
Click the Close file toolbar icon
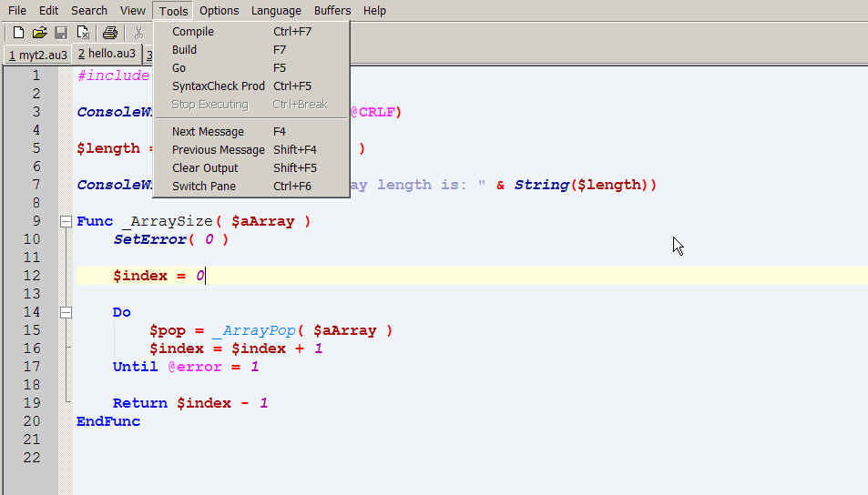click(83, 33)
